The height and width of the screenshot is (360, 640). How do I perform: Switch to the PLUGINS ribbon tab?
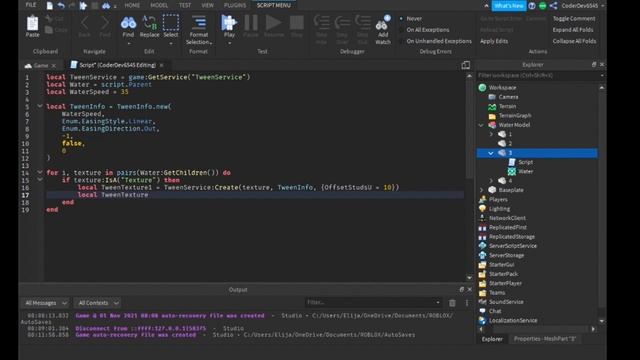(x=235, y=5)
